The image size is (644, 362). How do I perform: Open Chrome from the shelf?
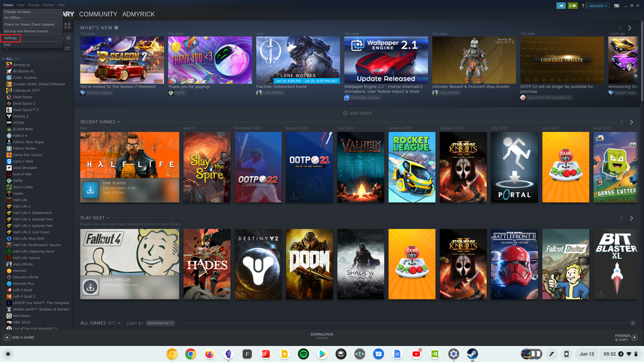click(191, 354)
